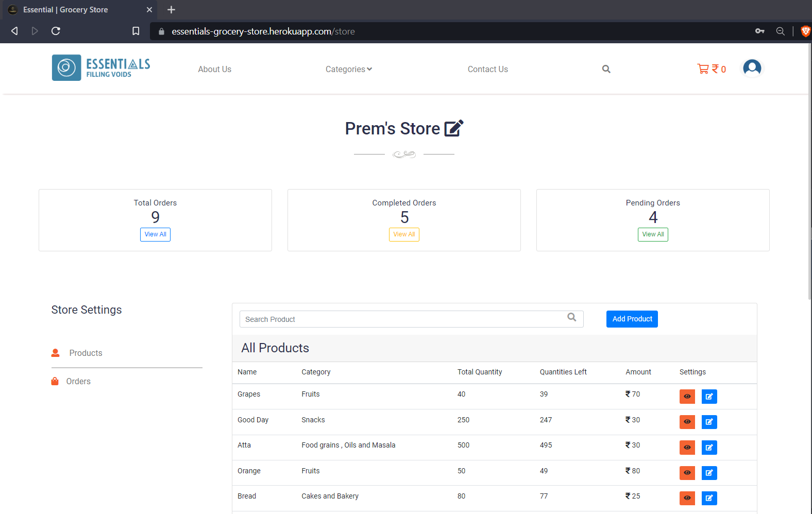Select Orders in Store Settings
This screenshot has height=514, width=812.
[x=78, y=381]
